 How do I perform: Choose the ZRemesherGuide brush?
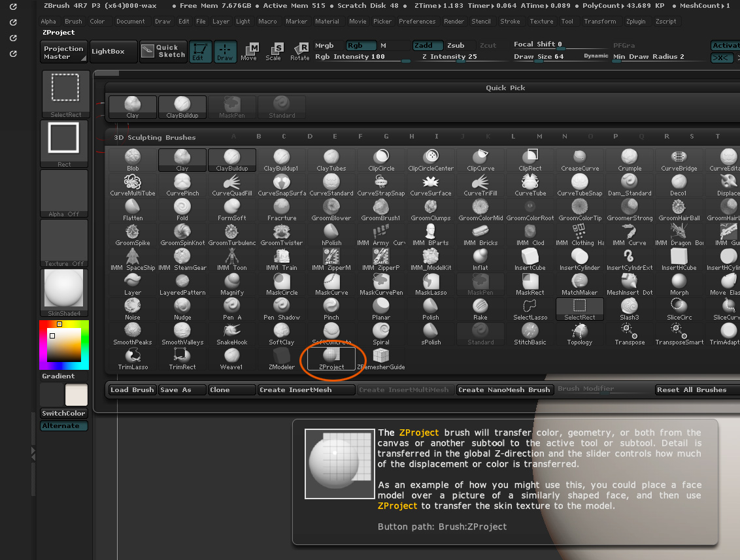coord(381,359)
